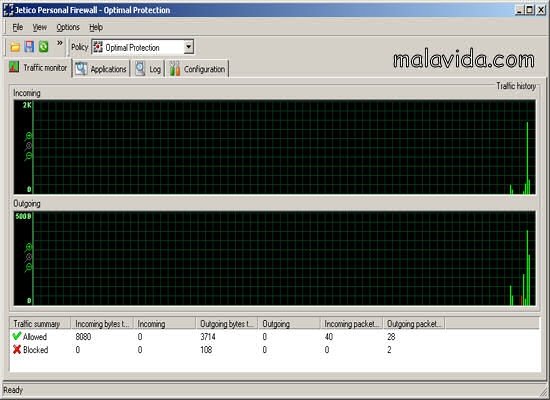
Task: Click the Incoming bytes t... column header
Action: (x=102, y=324)
